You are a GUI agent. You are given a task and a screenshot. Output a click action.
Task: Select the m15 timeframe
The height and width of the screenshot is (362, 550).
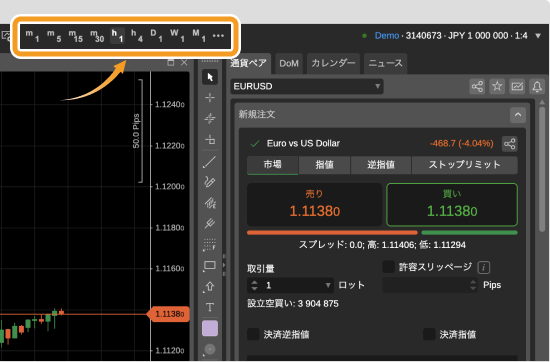point(75,36)
